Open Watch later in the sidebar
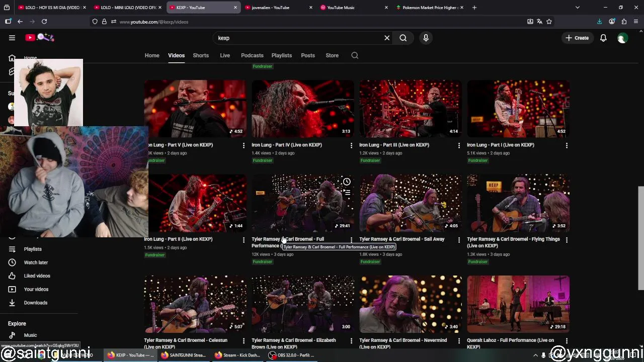Viewport: 644px width, 362px height. tap(36, 262)
